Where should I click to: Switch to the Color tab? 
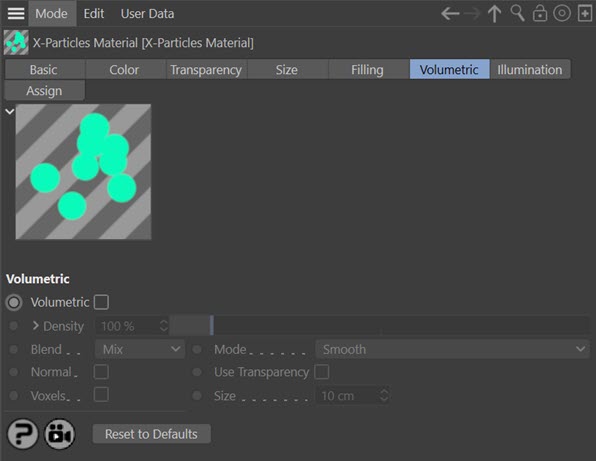[x=125, y=70]
